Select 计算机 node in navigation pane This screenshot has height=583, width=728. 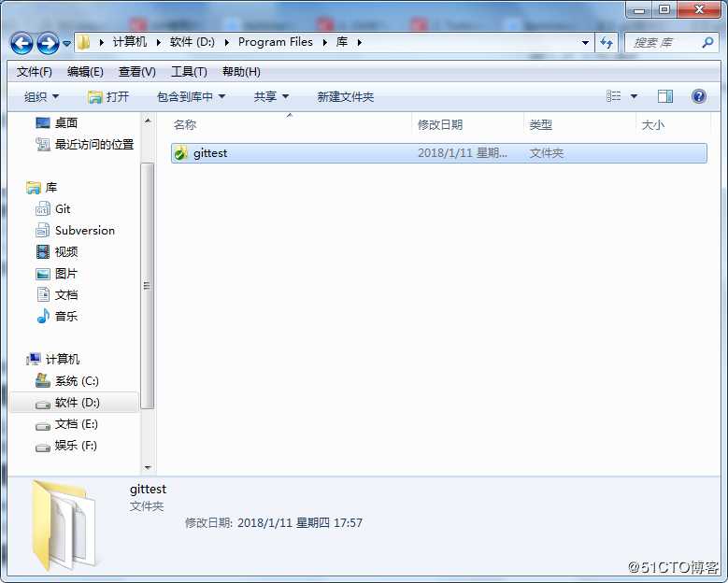(52, 359)
